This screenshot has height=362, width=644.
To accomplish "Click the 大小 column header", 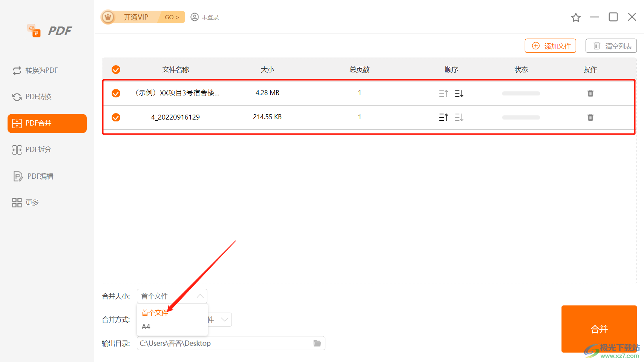I will [x=267, y=70].
